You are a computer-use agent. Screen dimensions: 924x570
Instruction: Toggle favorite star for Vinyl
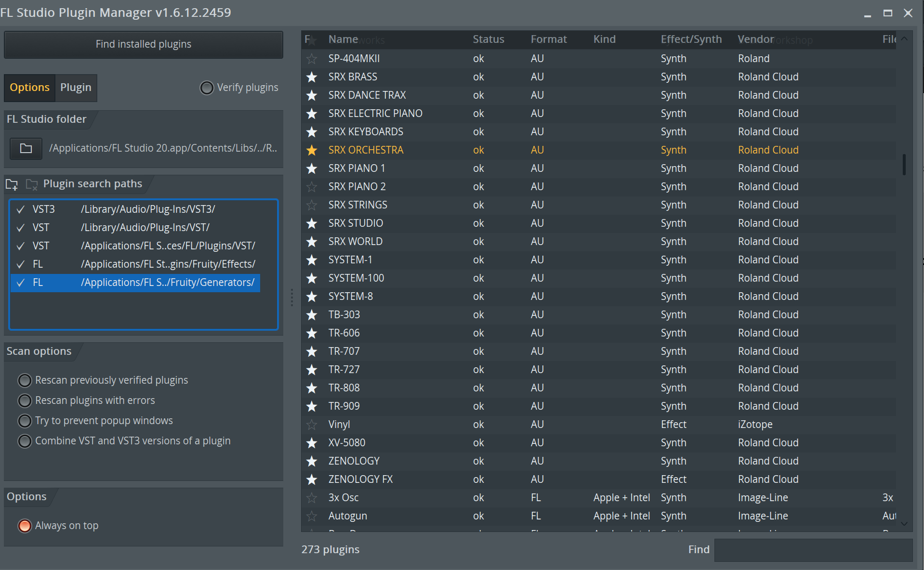coord(312,425)
